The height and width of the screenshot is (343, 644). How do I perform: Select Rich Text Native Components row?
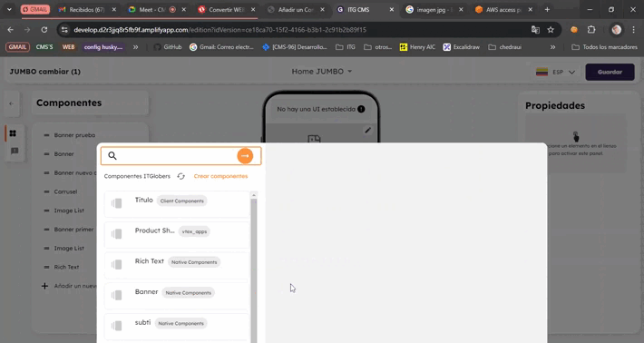coord(177,265)
